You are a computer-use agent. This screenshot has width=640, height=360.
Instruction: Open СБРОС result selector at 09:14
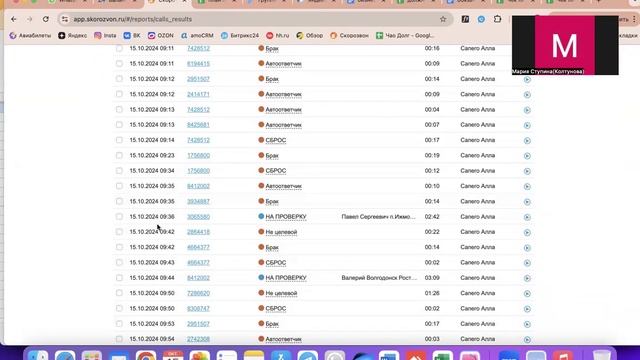click(276, 140)
